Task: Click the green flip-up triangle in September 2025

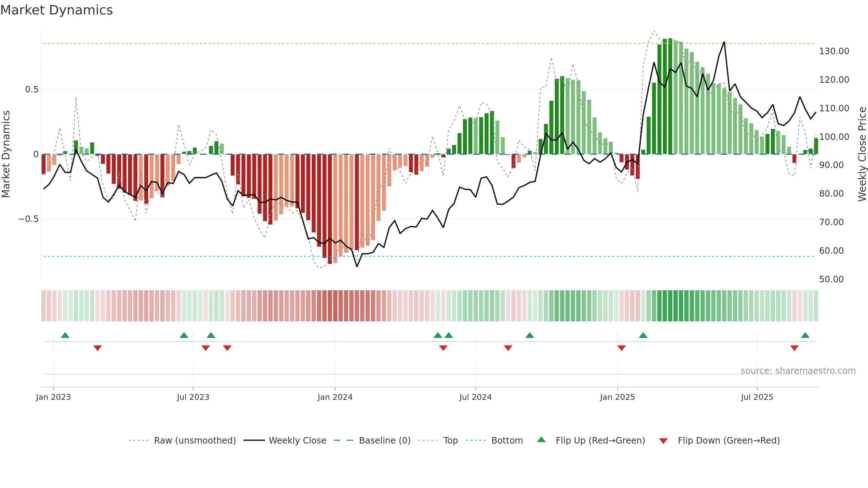Action: coord(805,335)
